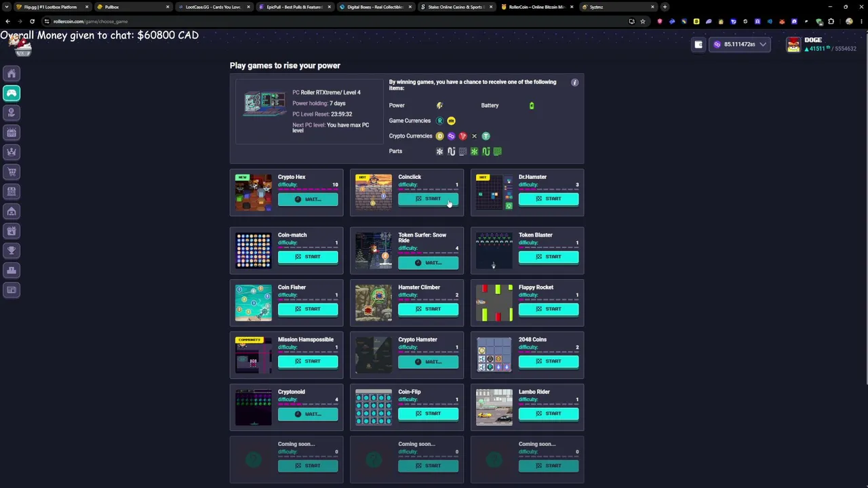
Task: Click the Coin-match game thumbnail
Action: [253, 250]
